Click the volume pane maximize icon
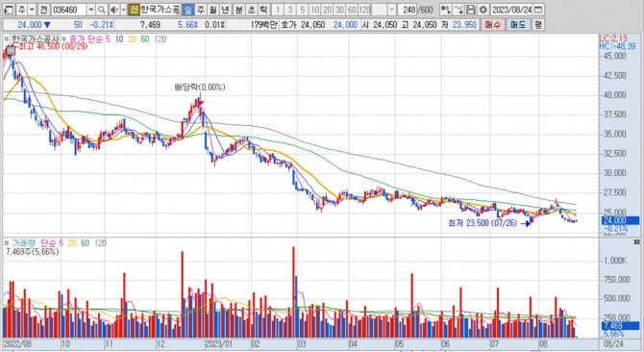 636,242
